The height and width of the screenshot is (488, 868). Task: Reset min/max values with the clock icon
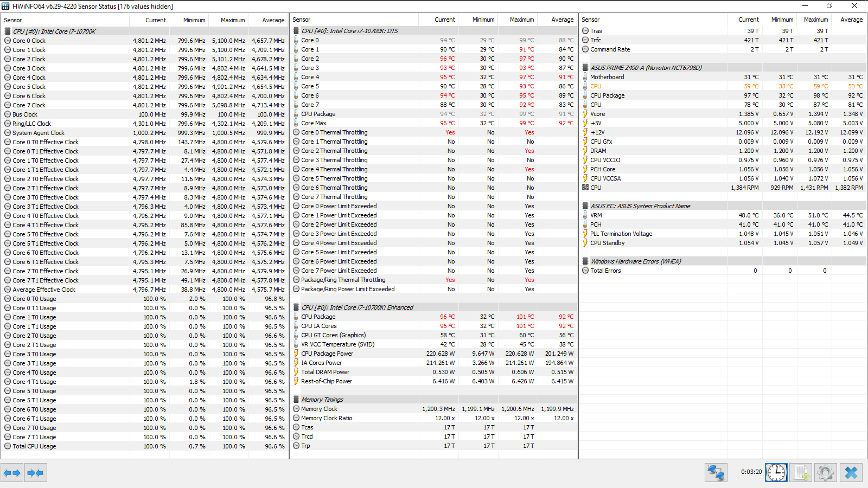[776, 473]
